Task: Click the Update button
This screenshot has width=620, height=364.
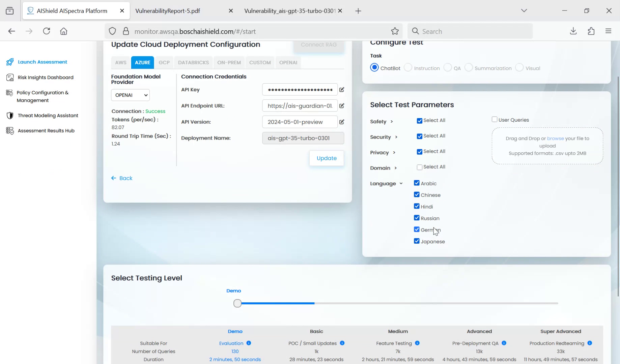Action: (326, 158)
